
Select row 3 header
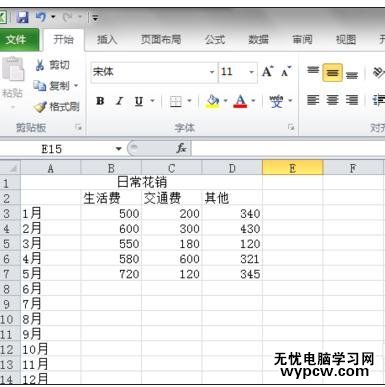pyautogui.click(x=10, y=213)
